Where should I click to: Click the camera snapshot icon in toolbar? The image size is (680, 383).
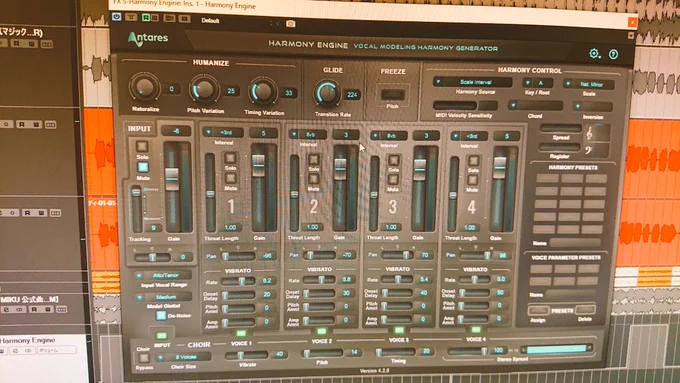point(290,23)
